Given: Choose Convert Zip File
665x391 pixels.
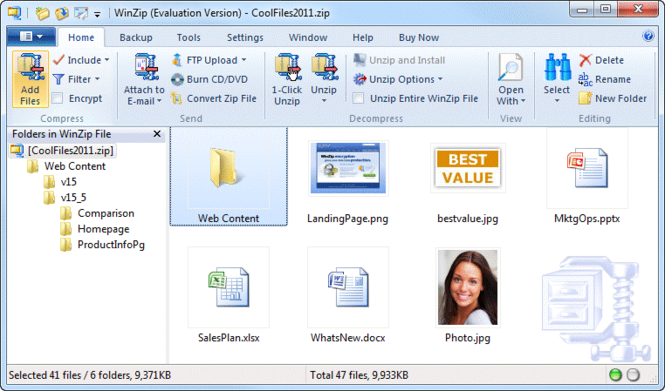Looking at the screenshot, I should pos(214,98).
